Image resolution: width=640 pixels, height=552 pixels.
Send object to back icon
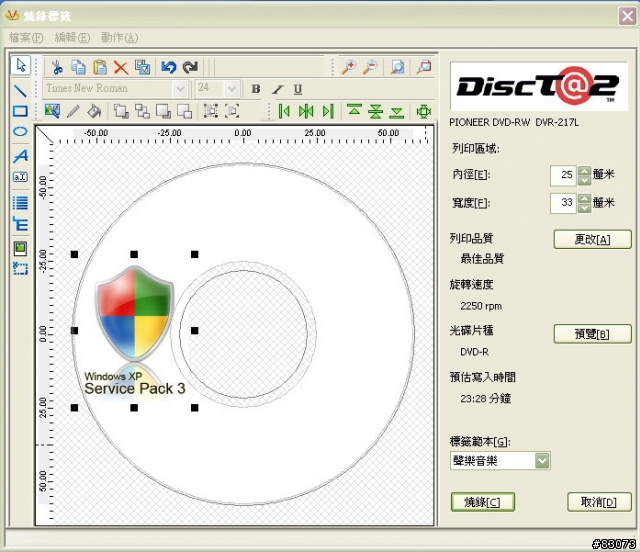(142, 111)
